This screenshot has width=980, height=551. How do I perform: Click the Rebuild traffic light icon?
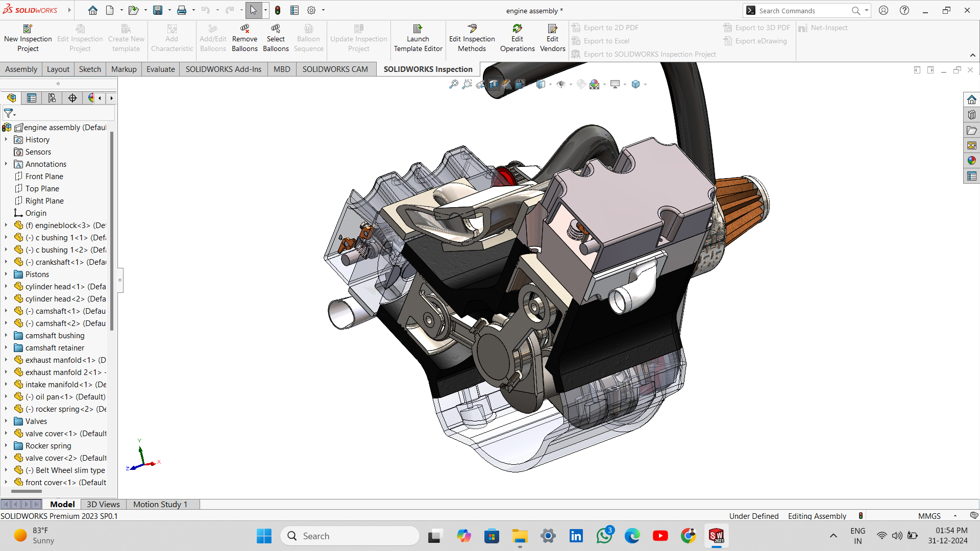click(x=278, y=10)
